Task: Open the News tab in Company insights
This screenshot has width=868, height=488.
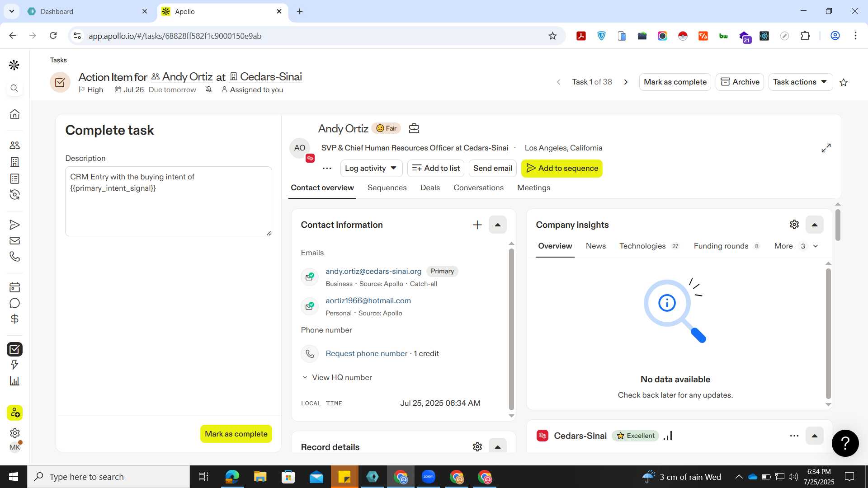Action: coord(595,246)
